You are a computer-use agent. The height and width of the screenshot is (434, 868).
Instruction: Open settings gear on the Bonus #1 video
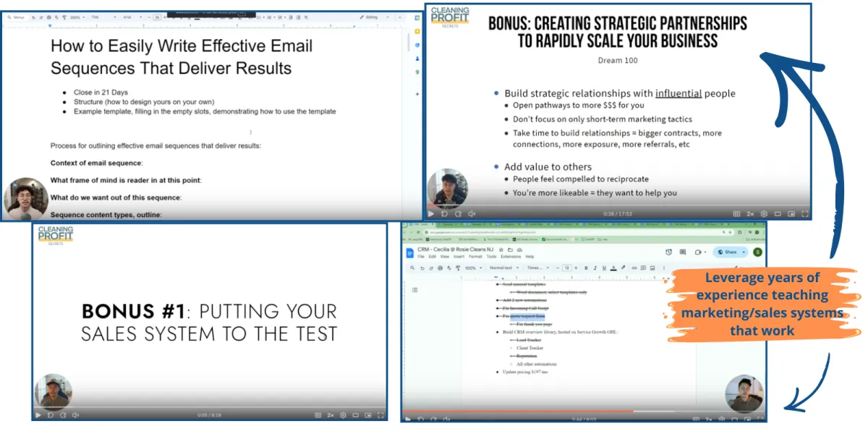click(x=343, y=414)
